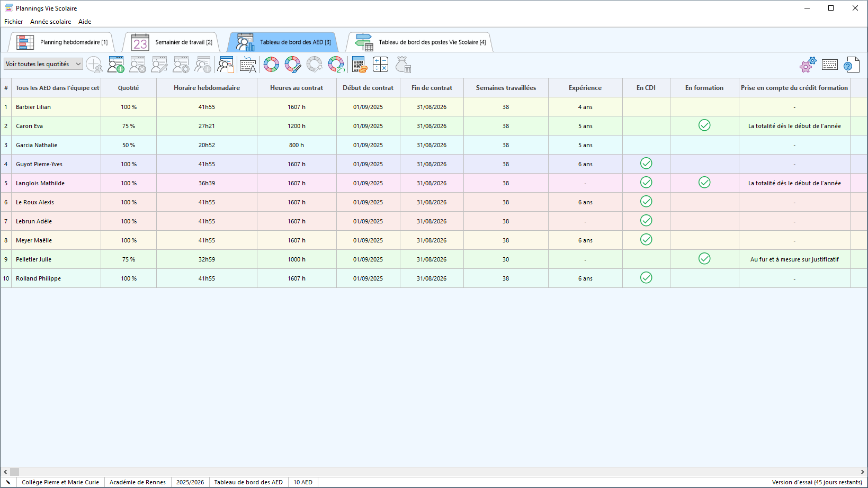Image resolution: width=868 pixels, height=488 pixels.
Task: Open the settings gears icon
Action: [x=808, y=65]
